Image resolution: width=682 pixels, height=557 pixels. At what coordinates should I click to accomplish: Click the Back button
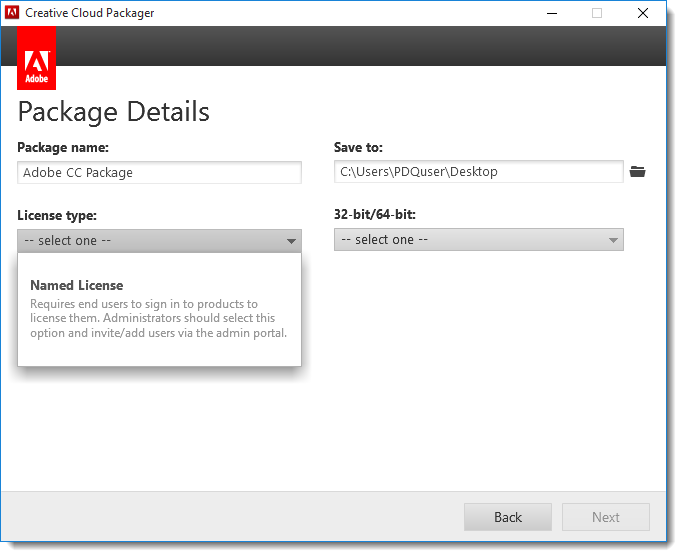[508, 517]
